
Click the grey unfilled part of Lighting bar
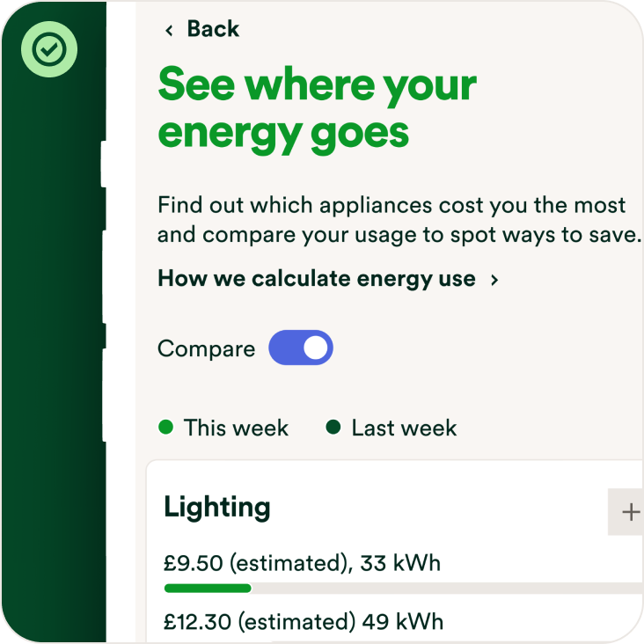coord(440,588)
